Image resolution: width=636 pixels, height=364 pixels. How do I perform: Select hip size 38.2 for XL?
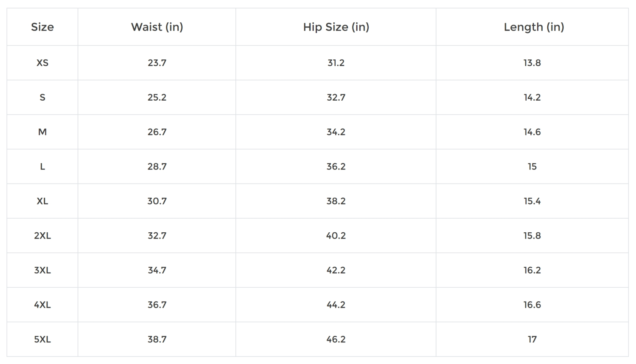click(x=336, y=201)
